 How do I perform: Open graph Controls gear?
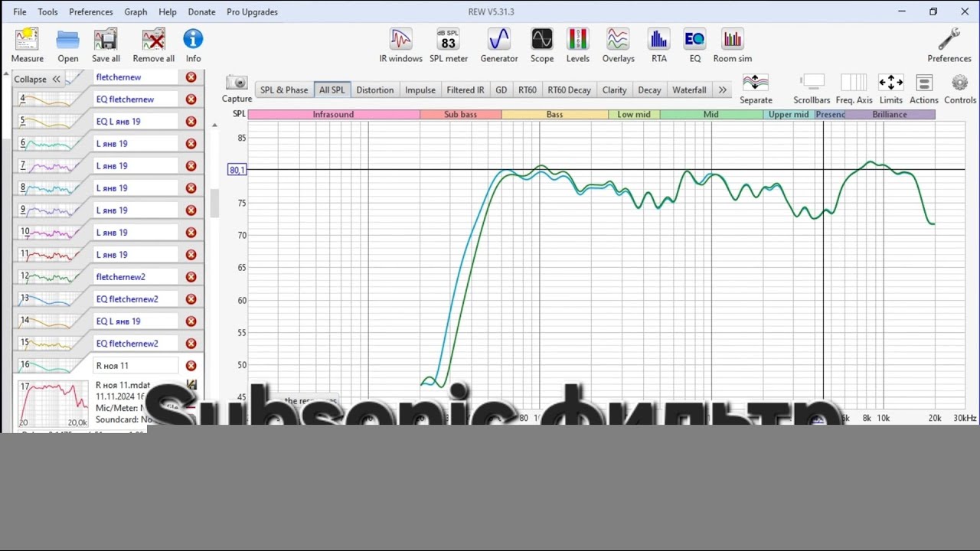[x=960, y=89]
